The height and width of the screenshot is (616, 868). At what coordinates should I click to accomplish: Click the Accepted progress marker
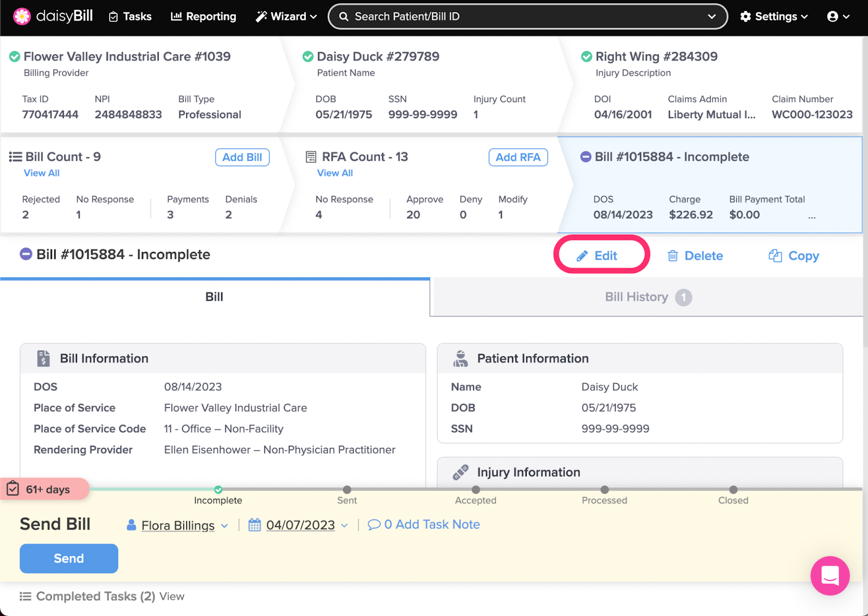(x=476, y=490)
